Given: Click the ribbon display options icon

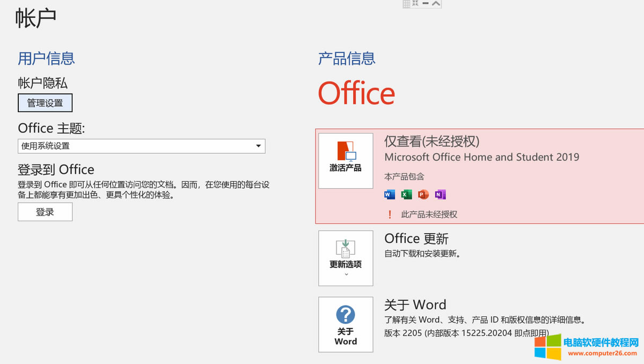Looking at the screenshot, I should (x=415, y=3).
